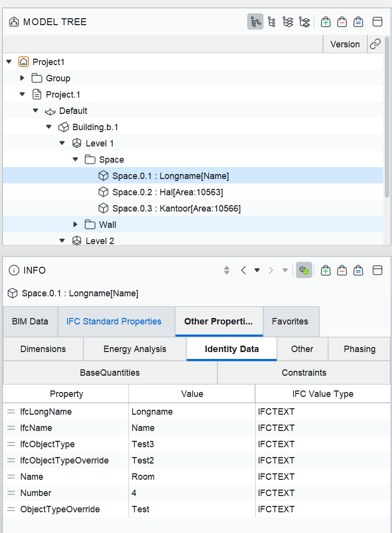Click the Value column header
This screenshot has width=392, height=533.
pyautogui.click(x=192, y=393)
